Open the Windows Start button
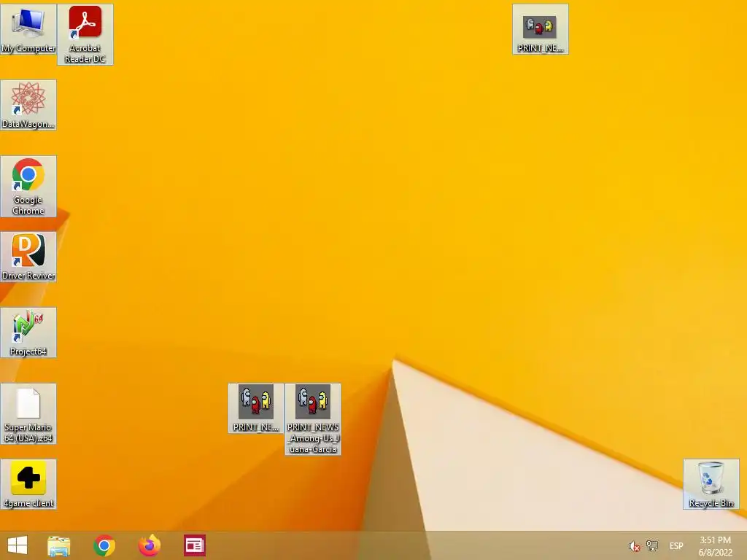Image resolution: width=747 pixels, height=560 pixels. tap(18, 545)
